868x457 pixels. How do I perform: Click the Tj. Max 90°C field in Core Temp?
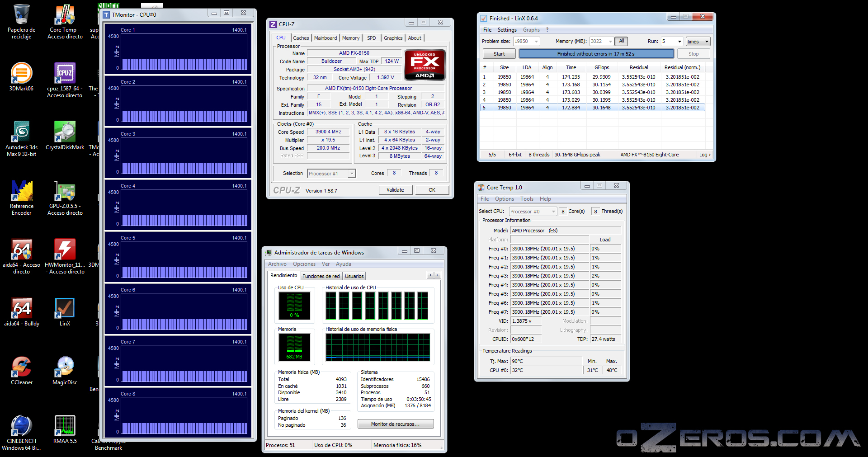[546, 361]
